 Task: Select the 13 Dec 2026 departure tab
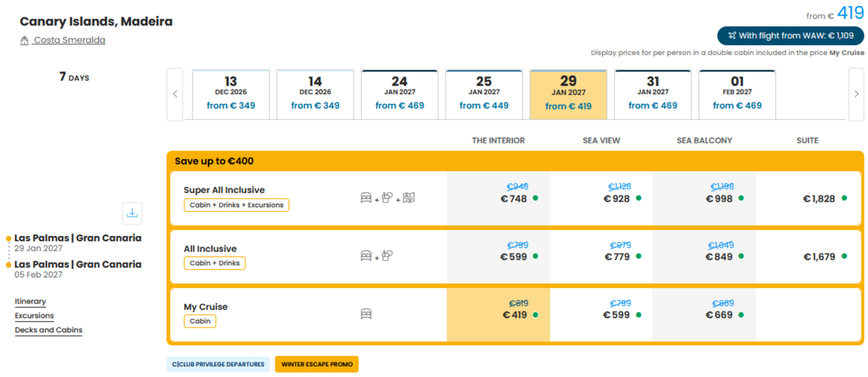point(231,94)
